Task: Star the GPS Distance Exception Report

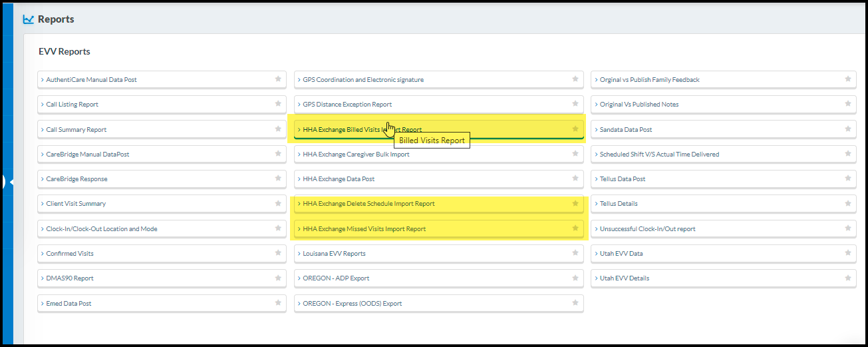Action: [x=575, y=104]
